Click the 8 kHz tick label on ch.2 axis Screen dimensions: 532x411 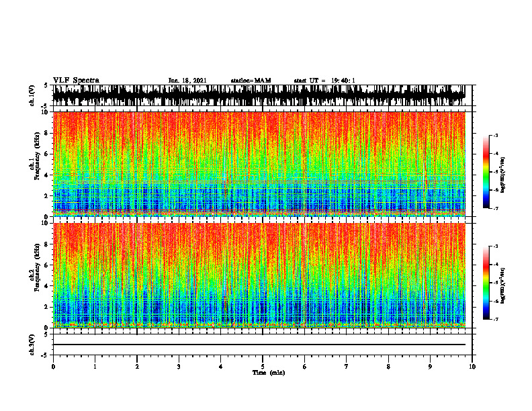pos(47,244)
